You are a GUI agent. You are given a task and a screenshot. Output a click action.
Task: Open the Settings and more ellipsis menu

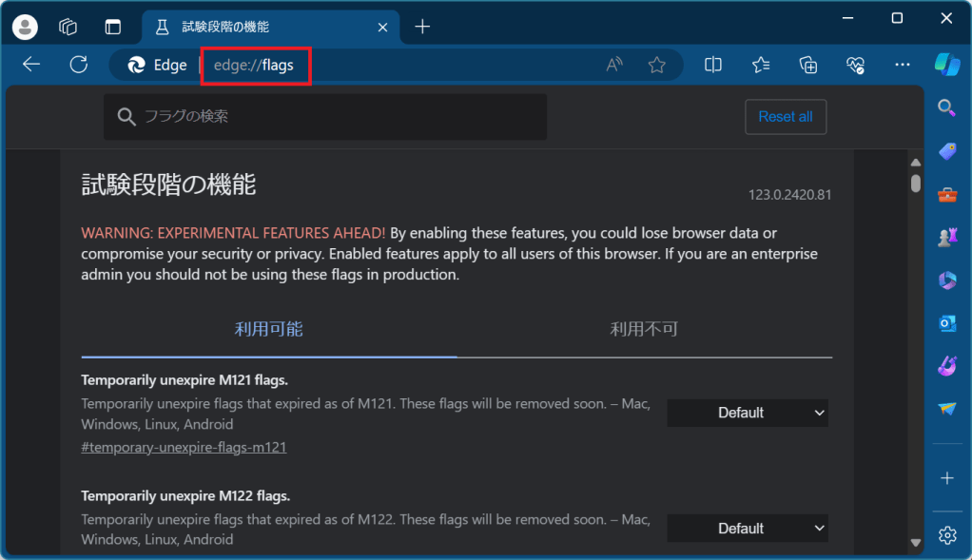point(903,65)
